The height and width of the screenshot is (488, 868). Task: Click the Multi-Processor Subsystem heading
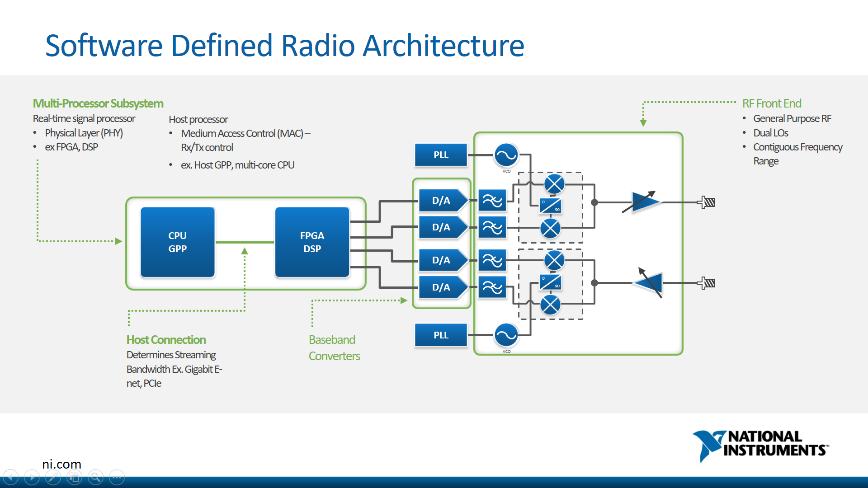(x=98, y=103)
